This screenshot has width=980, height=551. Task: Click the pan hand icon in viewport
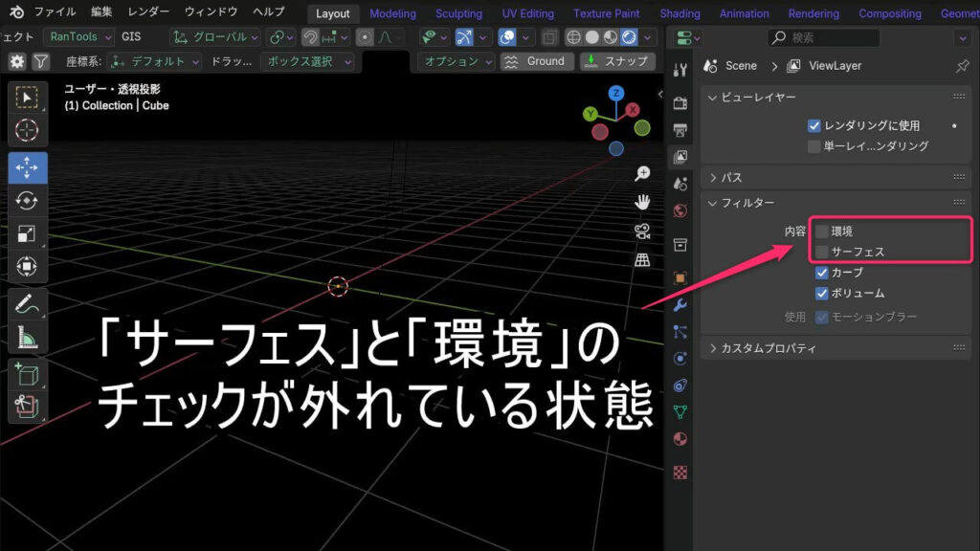coord(642,202)
